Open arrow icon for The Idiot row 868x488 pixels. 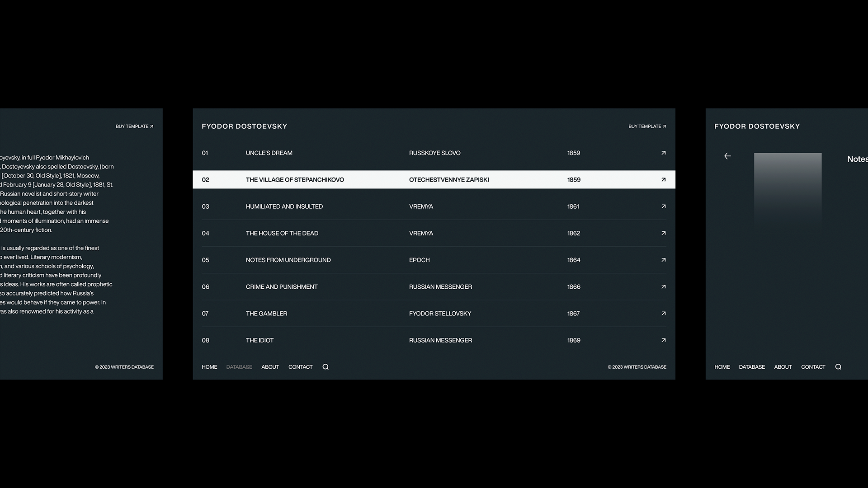(x=663, y=340)
